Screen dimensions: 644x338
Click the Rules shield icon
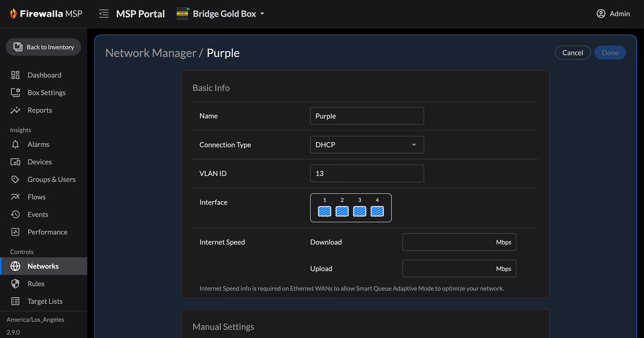click(x=15, y=284)
